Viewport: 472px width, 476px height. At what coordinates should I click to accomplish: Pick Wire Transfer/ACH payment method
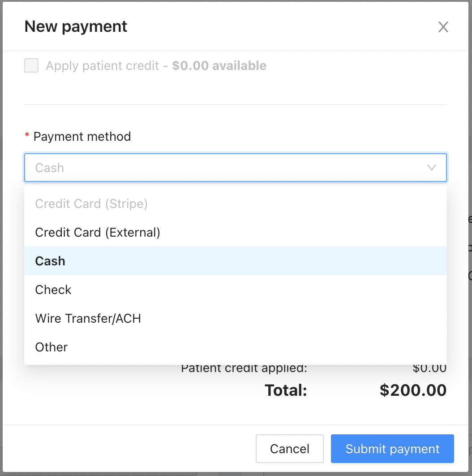pos(88,318)
